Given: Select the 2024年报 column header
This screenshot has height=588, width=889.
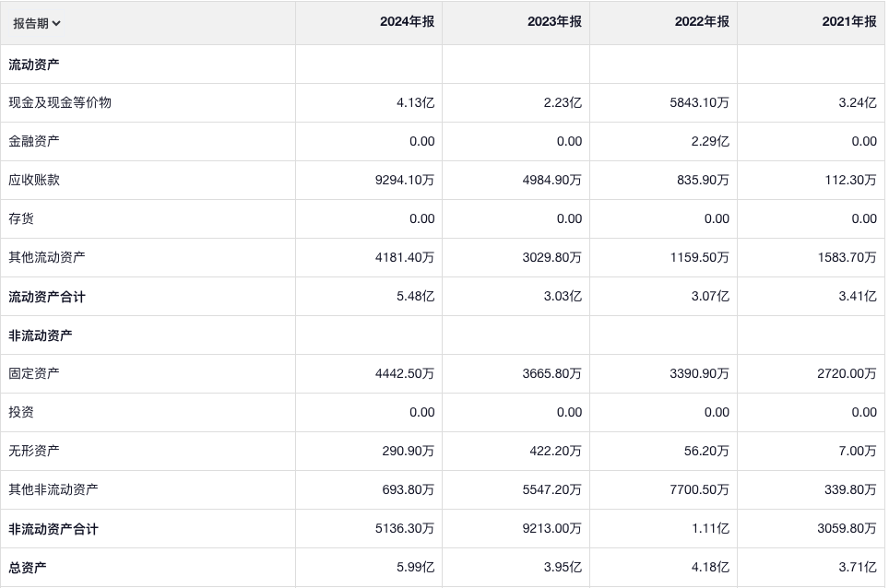Looking at the screenshot, I should (407, 22).
